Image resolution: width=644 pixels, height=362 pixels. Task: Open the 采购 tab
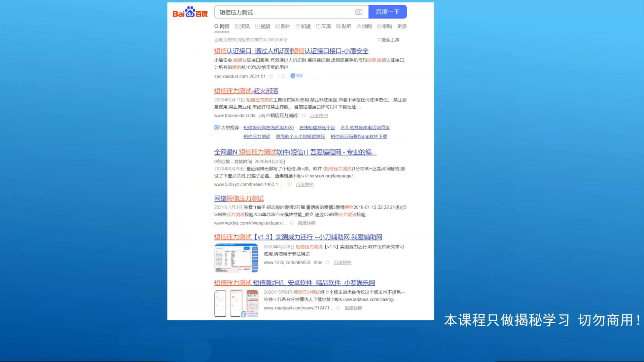click(x=384, y=26)
